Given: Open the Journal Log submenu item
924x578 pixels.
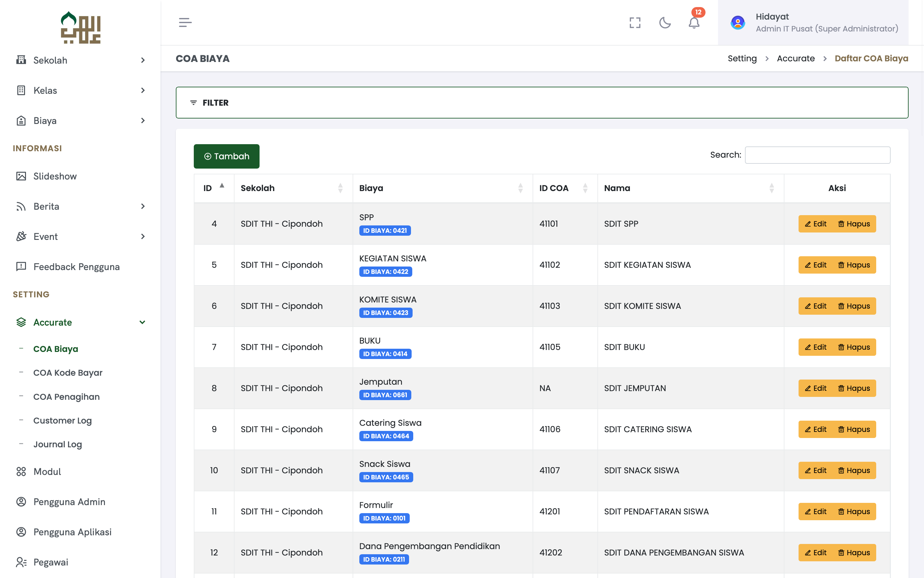Looking at the screenshot, I should point(58,444).
